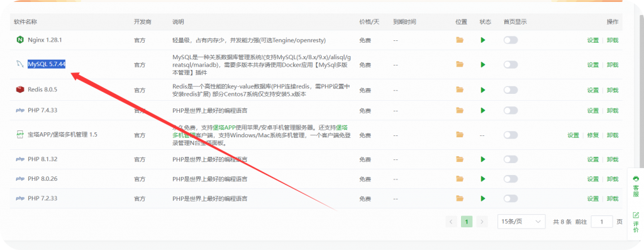This screenshot has height=250, width=644.
Task: Open 评价 feedback side button
Action: point(636,222)
